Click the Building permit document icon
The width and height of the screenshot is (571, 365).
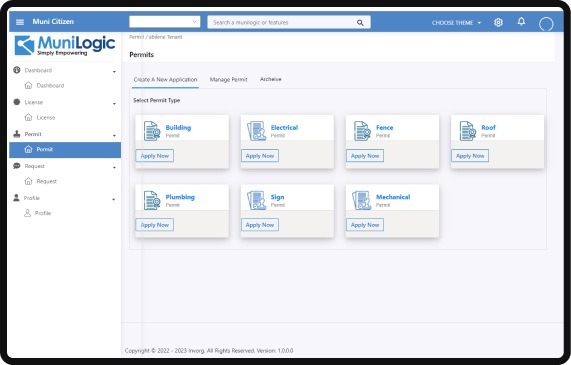click(152, 131)
